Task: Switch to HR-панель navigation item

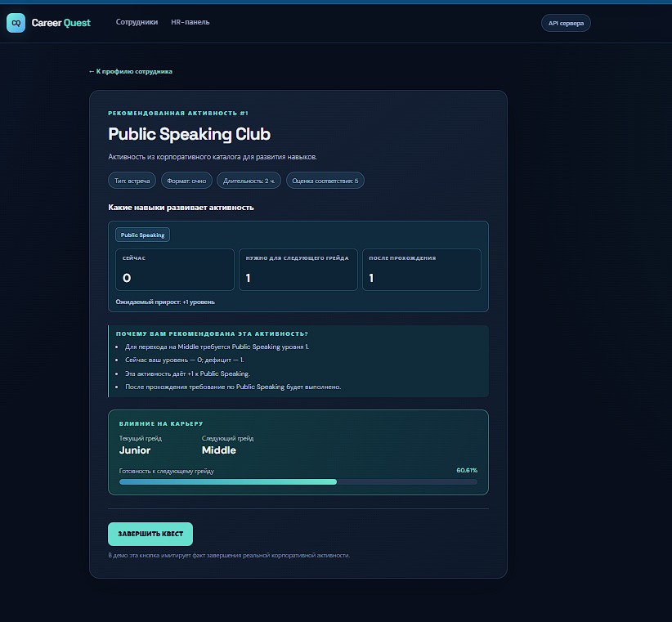Action: pos(190,22)
